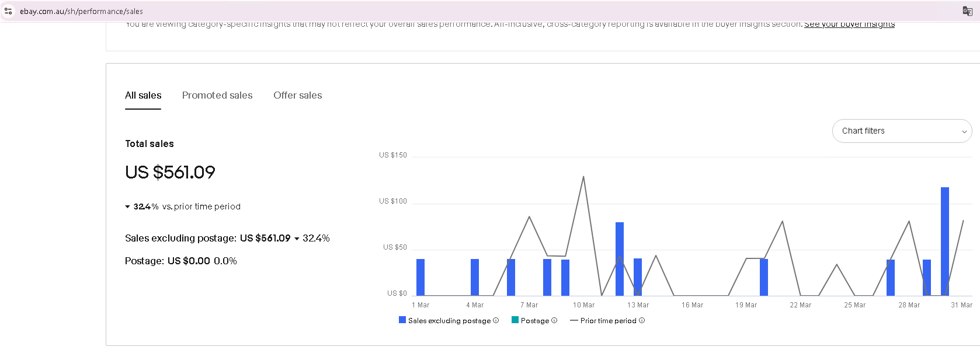Viewport: 980px width, 350px height.
Task: Open the Offer sales tab
Action: pos(297,95)
